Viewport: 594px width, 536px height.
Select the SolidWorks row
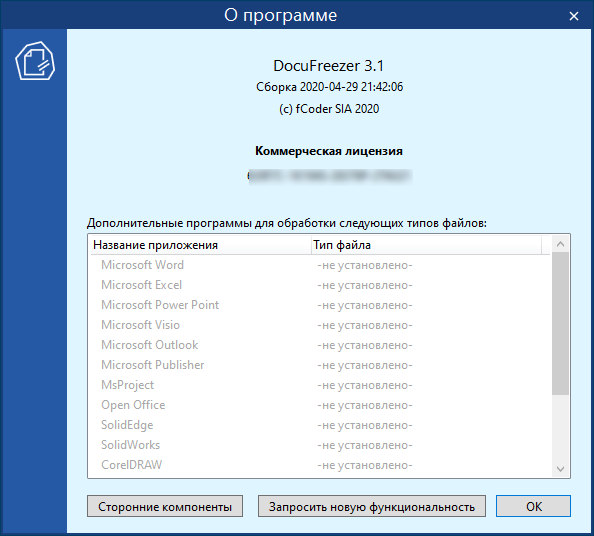(x=320, y=445)
